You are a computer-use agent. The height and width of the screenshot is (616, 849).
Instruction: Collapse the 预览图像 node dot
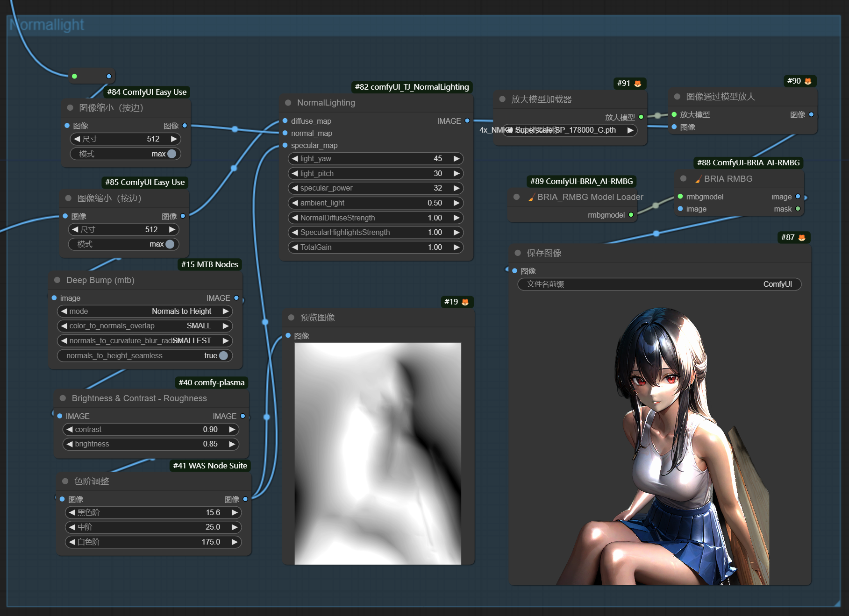coord(291,318)
